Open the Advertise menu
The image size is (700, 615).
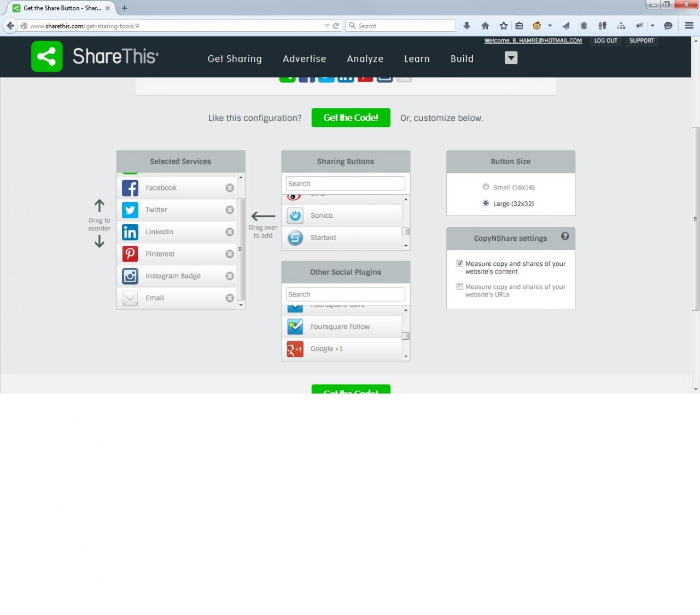(304, 59)
